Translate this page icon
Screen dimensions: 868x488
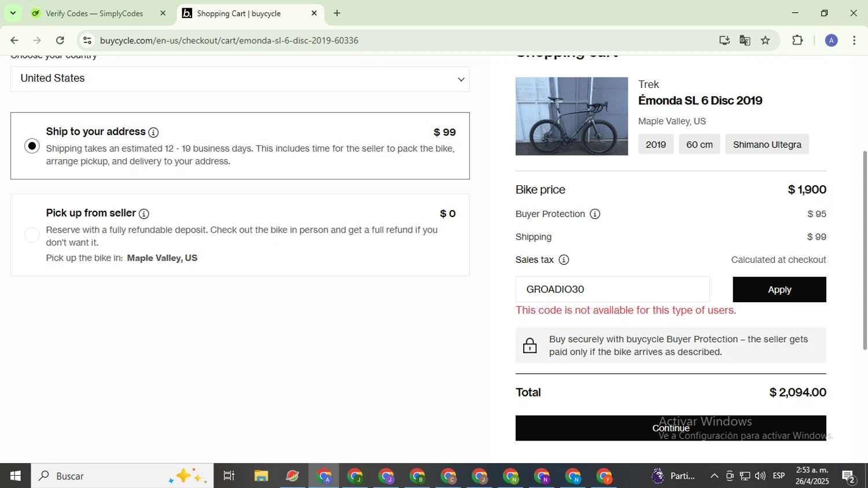click(x=745, y=41)
